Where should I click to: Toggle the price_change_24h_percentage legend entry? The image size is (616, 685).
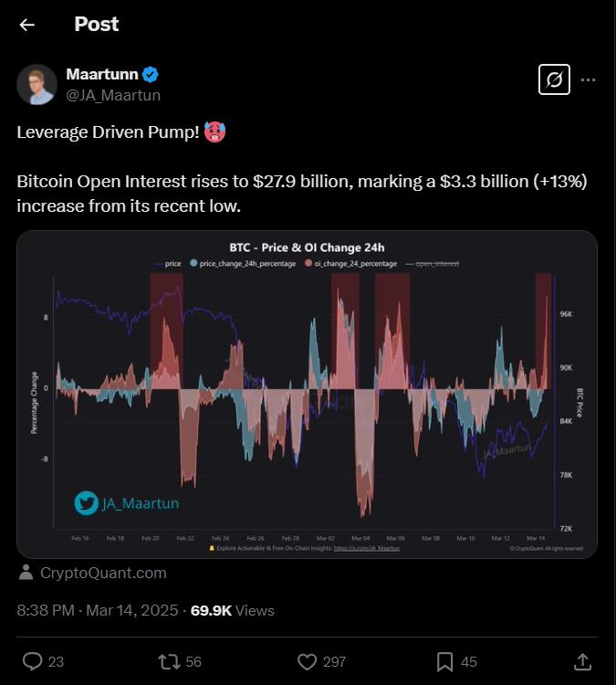(x=243, y=263)
